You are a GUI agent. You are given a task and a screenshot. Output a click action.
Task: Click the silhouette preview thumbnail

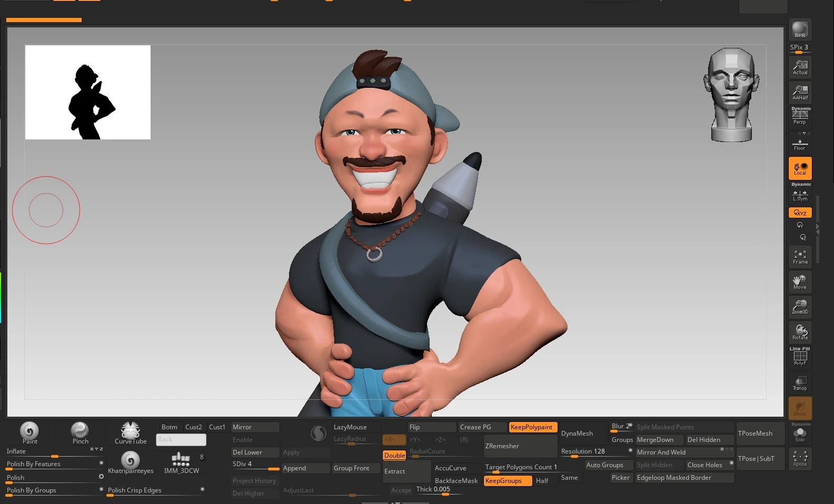(88, 92)
